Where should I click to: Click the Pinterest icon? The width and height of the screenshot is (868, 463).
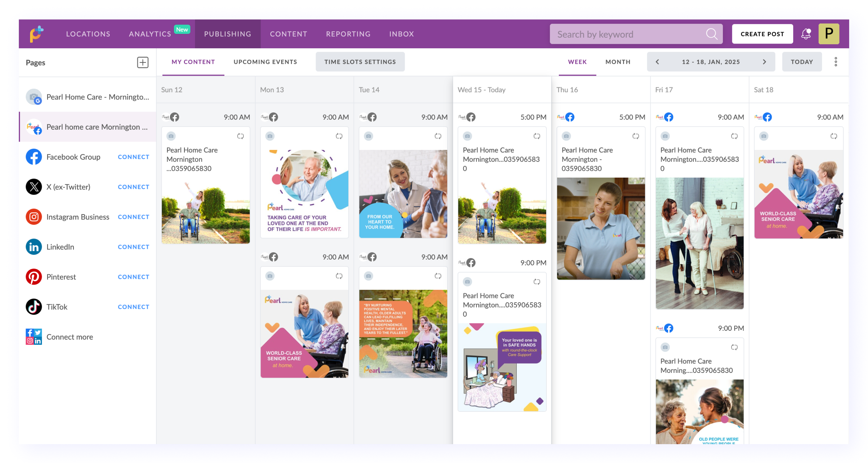[34, 277]
